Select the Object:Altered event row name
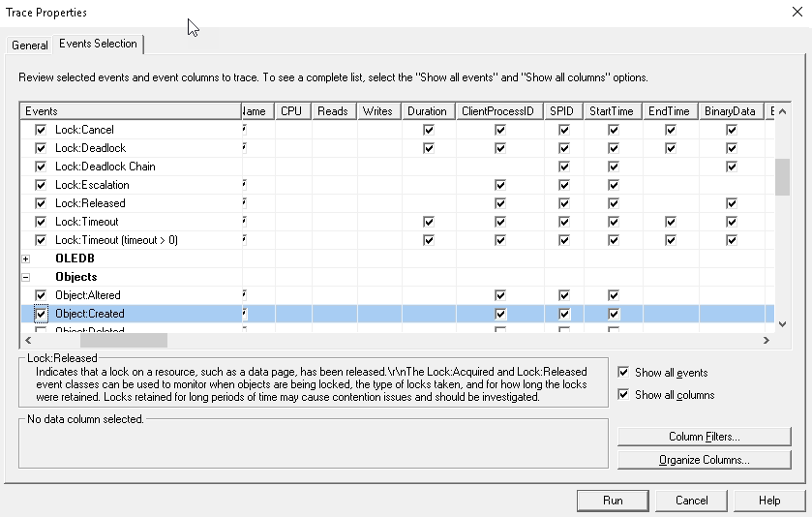 88,295
